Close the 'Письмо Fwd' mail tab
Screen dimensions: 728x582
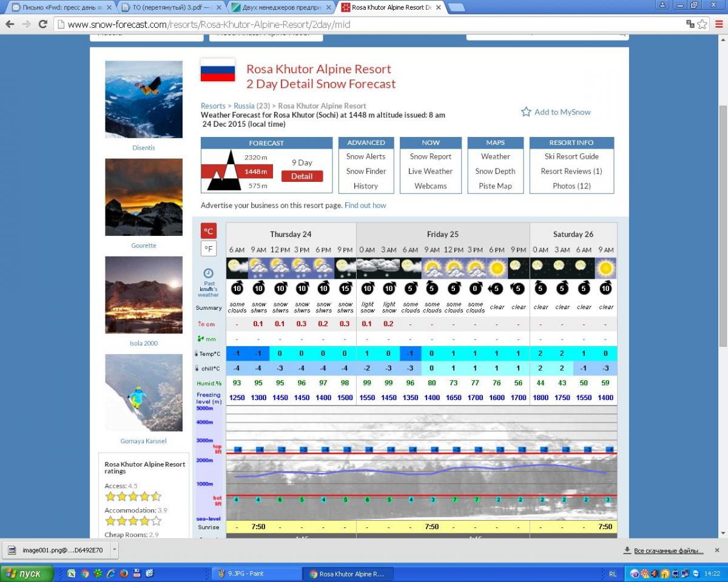[x=109, y=7]
